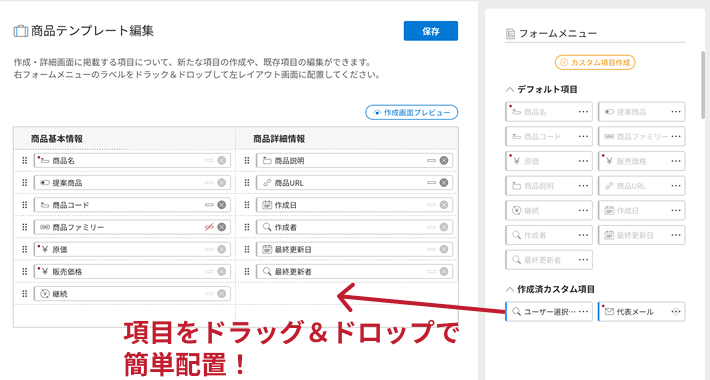This screenshot has width=710, height=380.
Task: Remove 作成日 field from layout
Action: pyautogui.click(x=444, y=205)
